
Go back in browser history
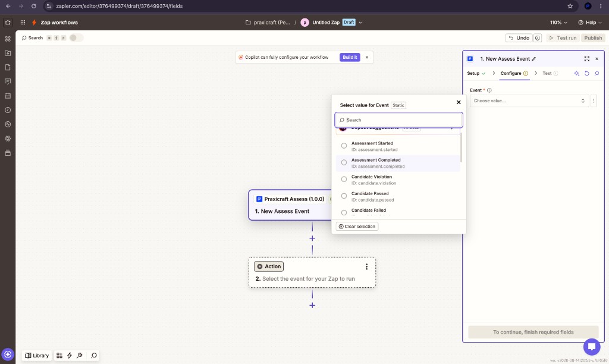pyautogui.click(x=8, y=6)
